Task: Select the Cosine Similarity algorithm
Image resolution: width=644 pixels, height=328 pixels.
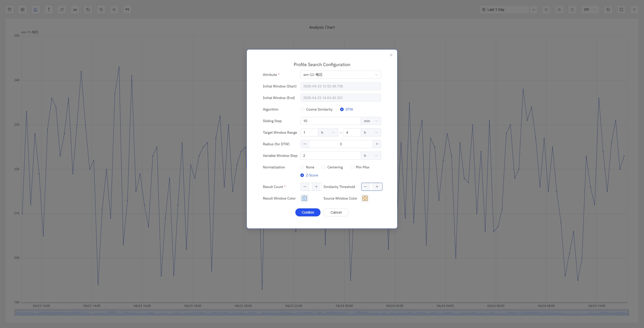Action: coord(302,109)
